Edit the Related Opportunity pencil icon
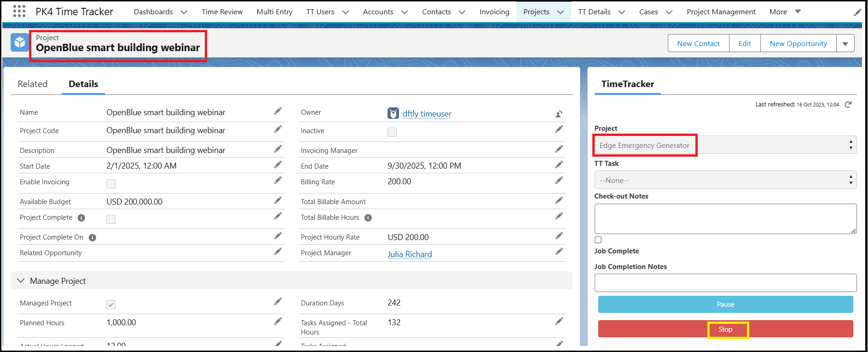868x352 pixels. 278,252
